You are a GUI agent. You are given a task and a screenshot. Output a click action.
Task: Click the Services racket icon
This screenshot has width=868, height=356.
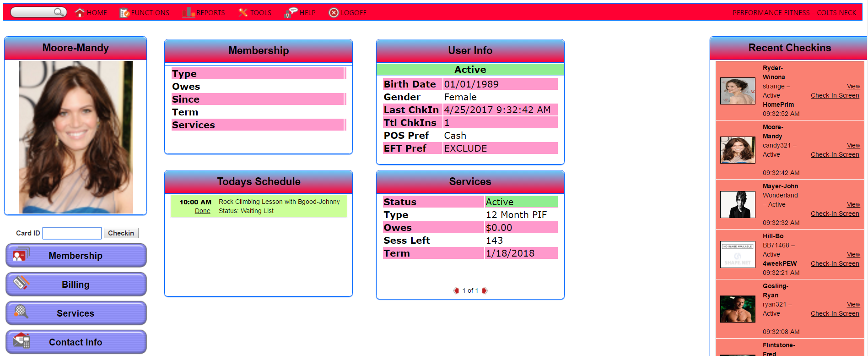click(x=21, y=312)
